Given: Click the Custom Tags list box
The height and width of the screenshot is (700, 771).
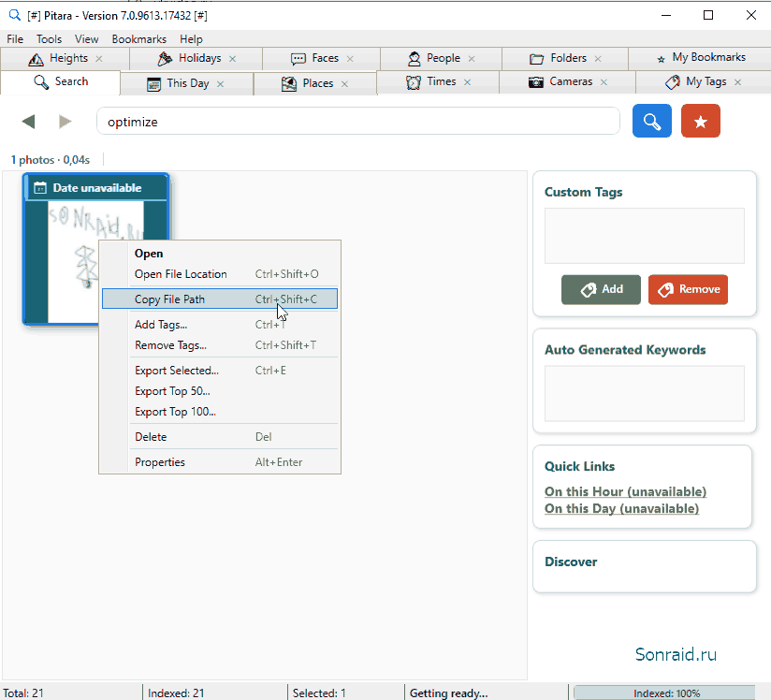Looking at the screenshot, I should [644, 236].
